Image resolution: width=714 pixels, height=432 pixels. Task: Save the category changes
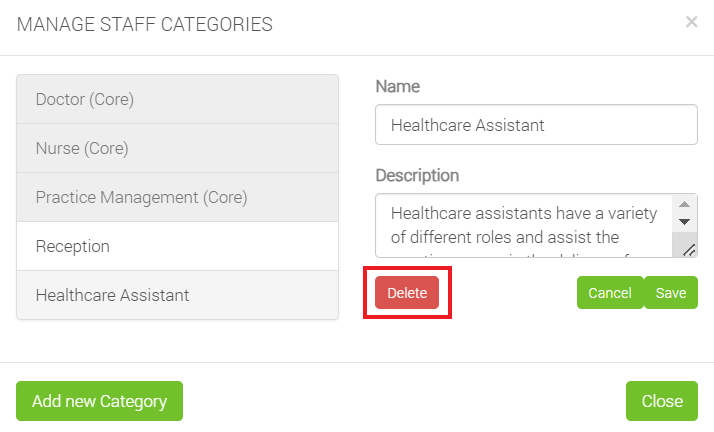670,293
